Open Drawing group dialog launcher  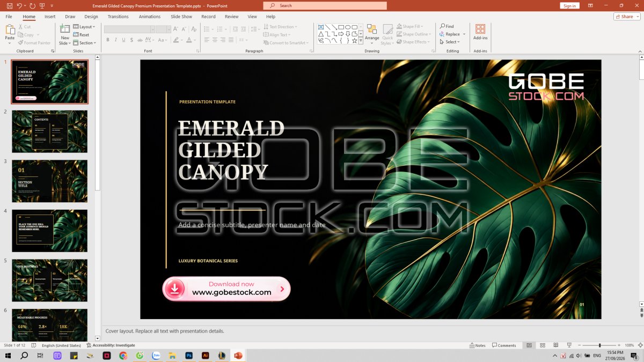click(x=432, y=51)
